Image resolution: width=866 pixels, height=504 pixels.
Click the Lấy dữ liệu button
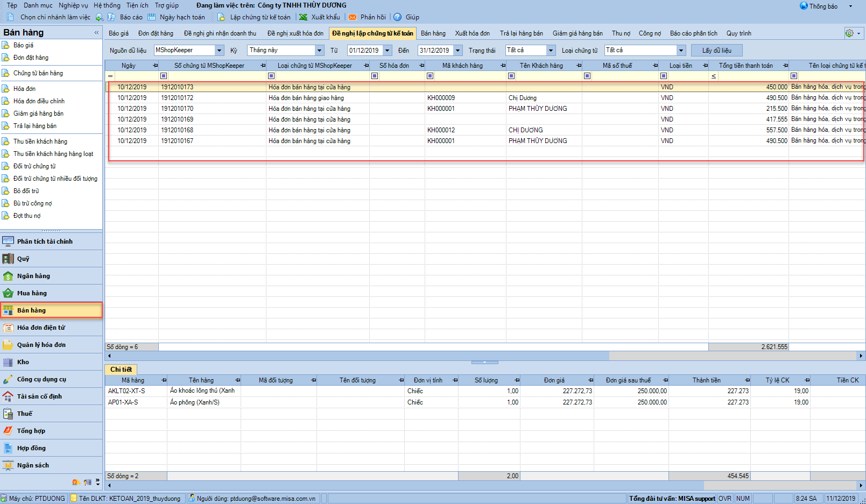[716, 51]
